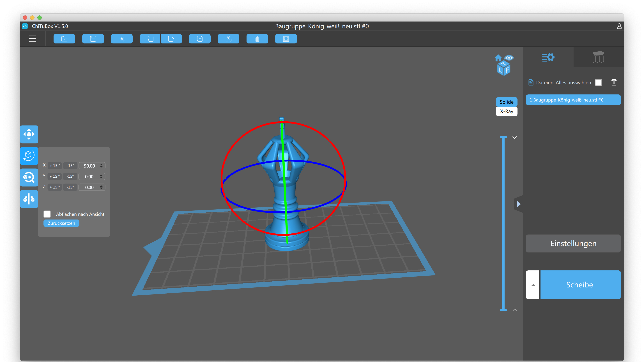Click layer slider down chevron at top
644x362 pixels.
click(x=514, y=138)
